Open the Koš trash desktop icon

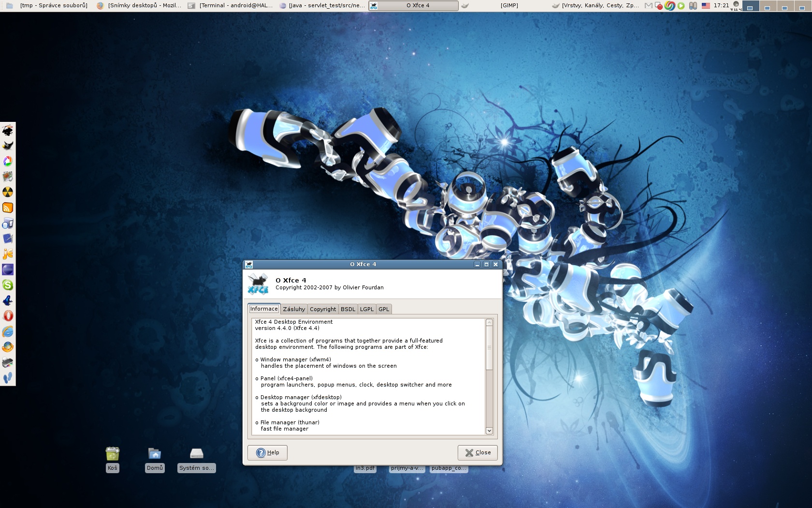[112, 454]
